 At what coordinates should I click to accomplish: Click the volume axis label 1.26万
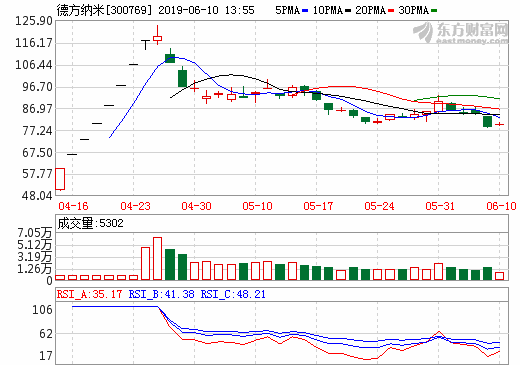pyautogui.click(x=35, y=269)
